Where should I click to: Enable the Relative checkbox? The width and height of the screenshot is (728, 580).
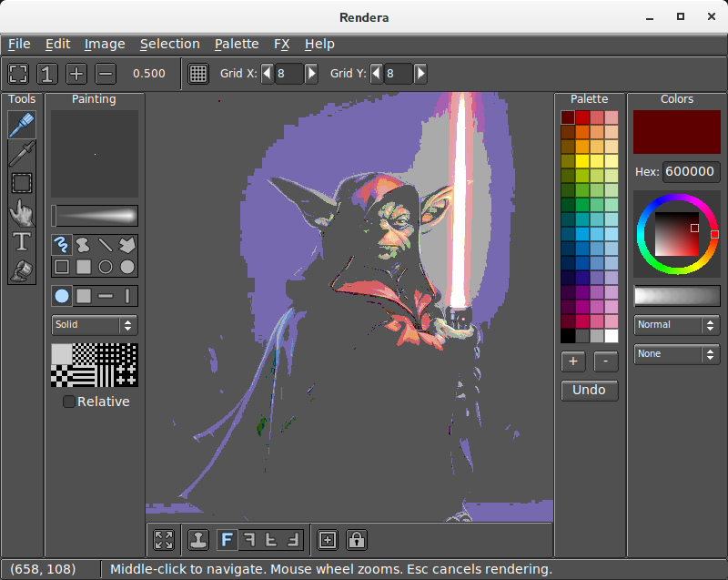pyautogui.click(x=68, y=402)
